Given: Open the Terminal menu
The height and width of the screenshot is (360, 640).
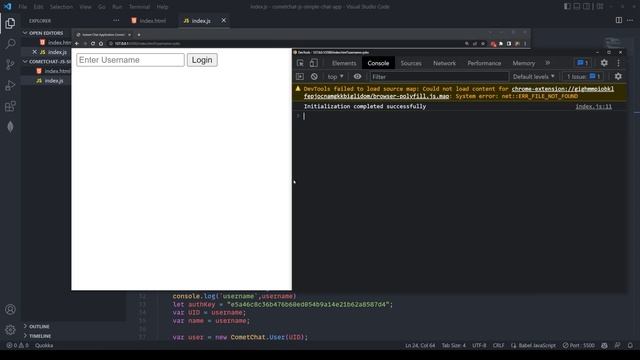Looking at the screenshot, I should pyautogui.click(x=139, y=7).
